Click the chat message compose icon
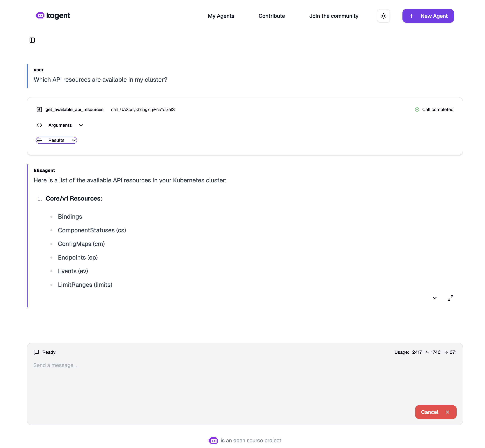485x448 pixels. click(x=36, y=352)
